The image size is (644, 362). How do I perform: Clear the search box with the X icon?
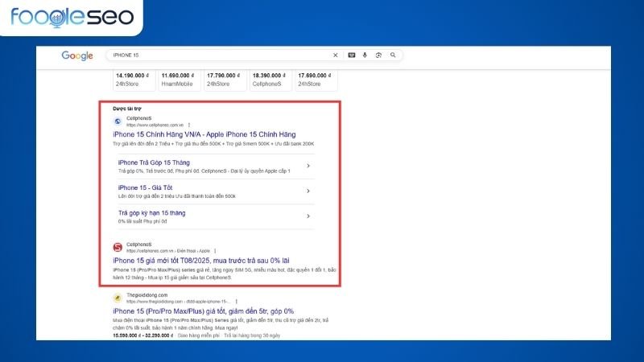(x=335, y=55)
